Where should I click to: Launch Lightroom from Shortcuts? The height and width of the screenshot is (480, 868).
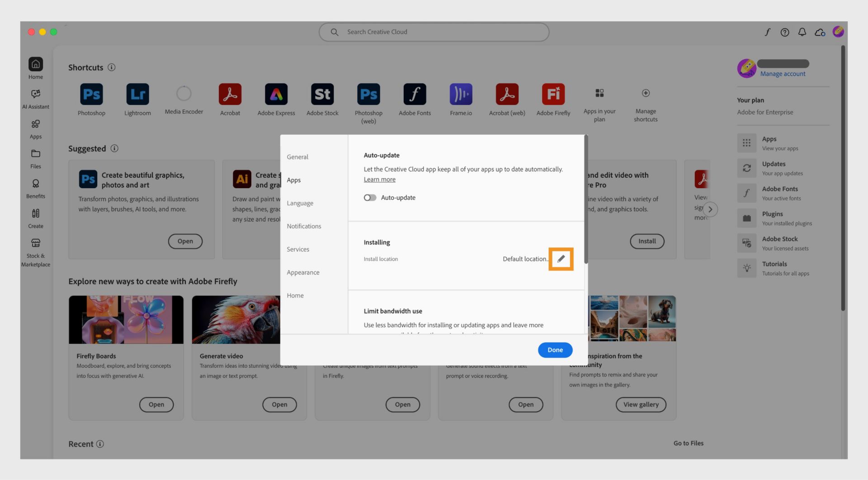(137, 94)
